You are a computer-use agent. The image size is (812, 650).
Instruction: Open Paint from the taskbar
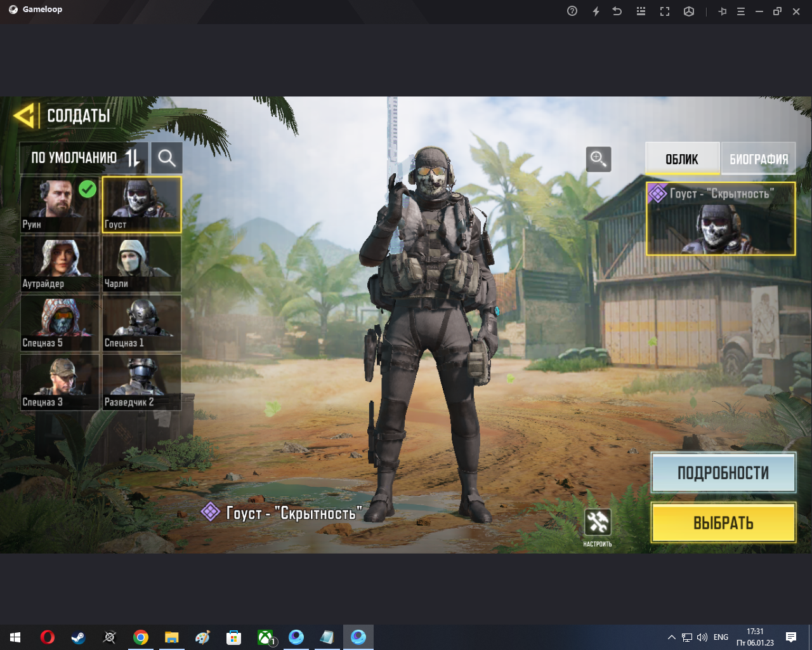(203, 637)
